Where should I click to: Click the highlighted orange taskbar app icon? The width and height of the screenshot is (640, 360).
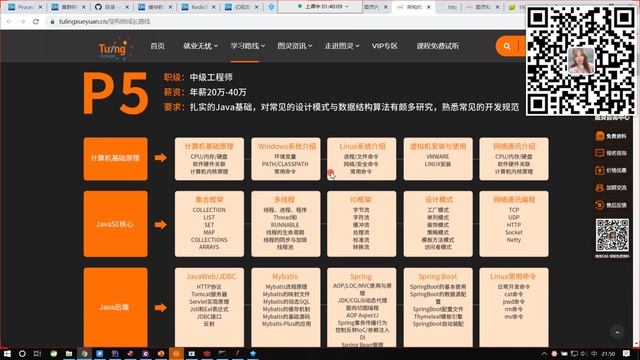176,353
